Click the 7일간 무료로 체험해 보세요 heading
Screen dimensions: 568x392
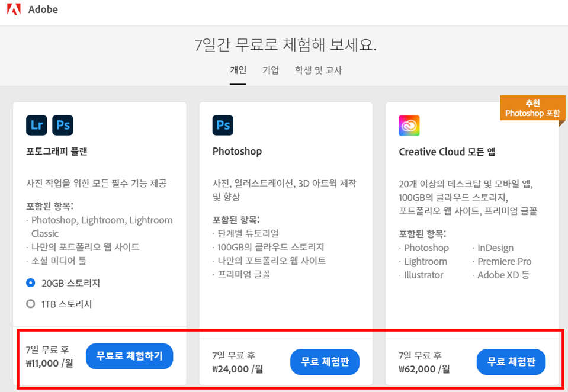(285, 45)
